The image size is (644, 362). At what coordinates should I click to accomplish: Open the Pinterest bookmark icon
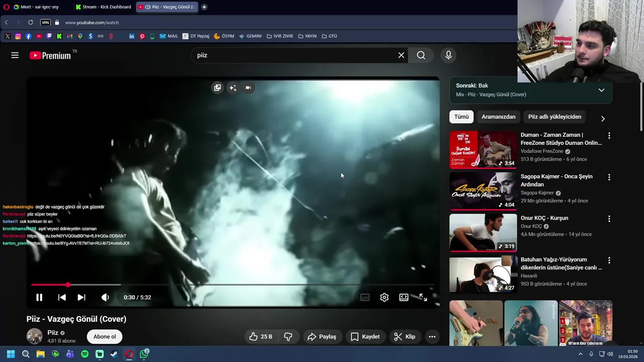pos(142,36)
